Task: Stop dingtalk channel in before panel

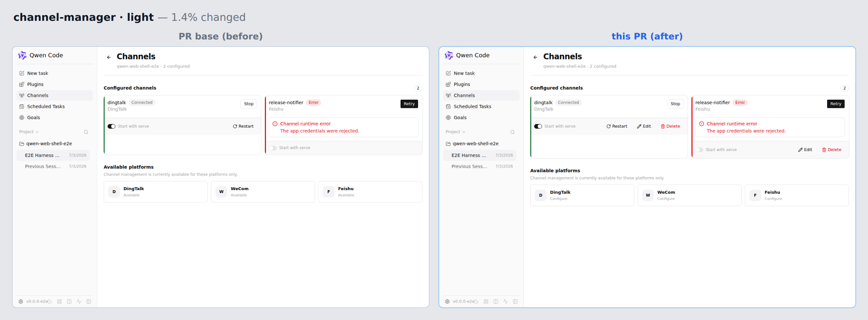Action: (249, 104)
